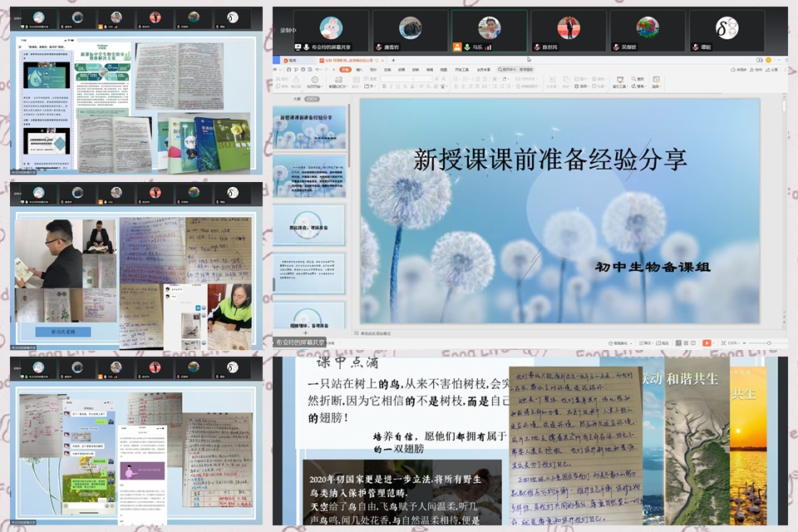Open the zoom percentage dropdown in status bar
The width and height of the screenshot is (798, 532).
733,343
